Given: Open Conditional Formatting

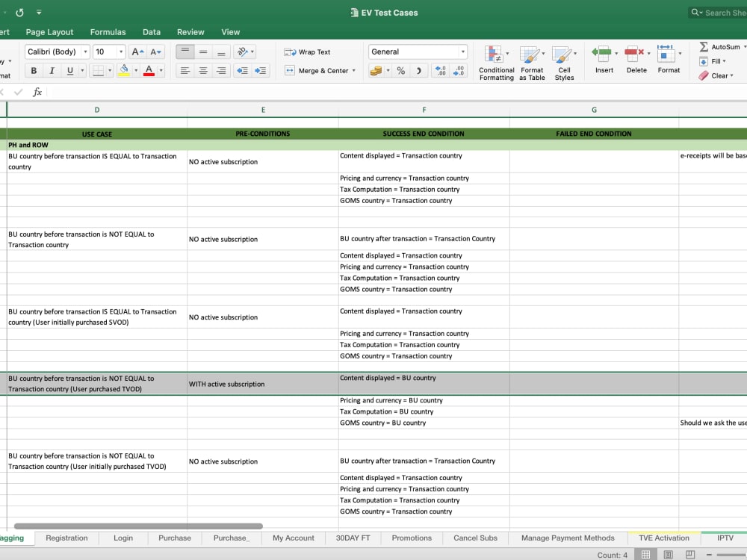Looking at the screenshot, I should (497, 63).
